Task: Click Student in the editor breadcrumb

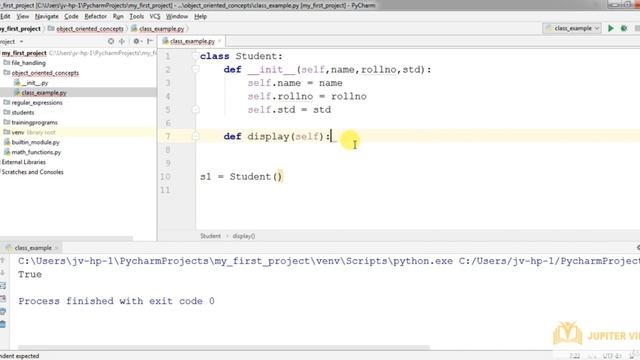Action: [x=210, y=236]
